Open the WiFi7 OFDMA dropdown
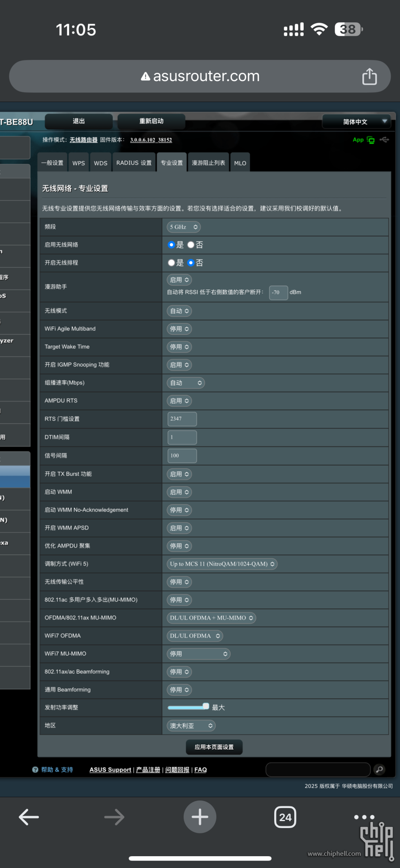The height and width of the screenshot is (868, 400). [195, 636]
